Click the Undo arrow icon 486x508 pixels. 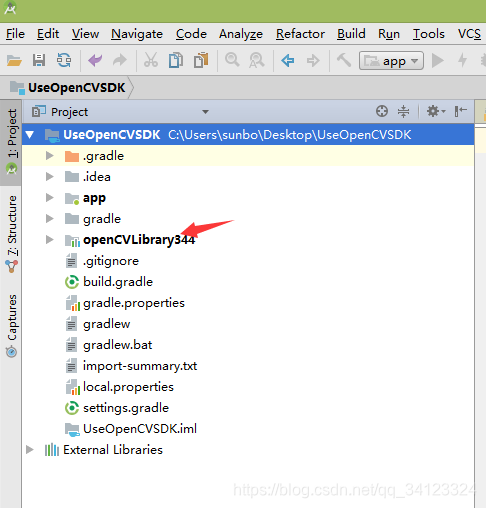[x=95, y=60]
